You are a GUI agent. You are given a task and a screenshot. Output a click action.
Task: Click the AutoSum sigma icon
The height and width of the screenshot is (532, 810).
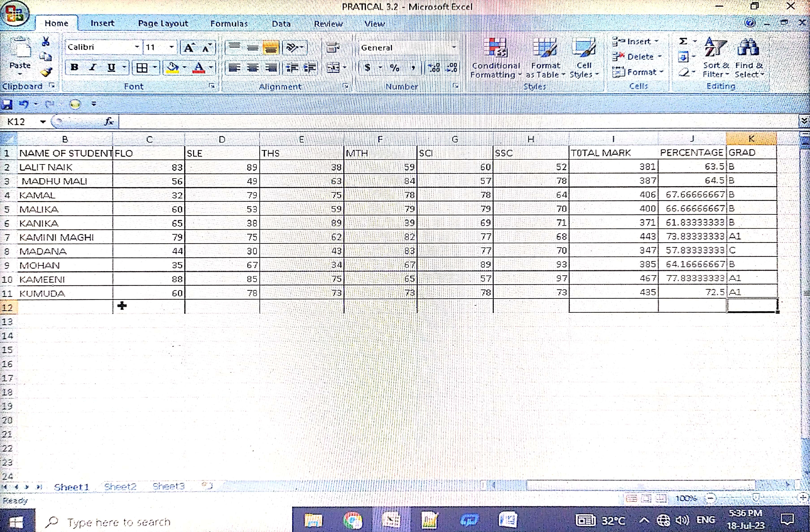pyautogui.click(x=683, y=41)
